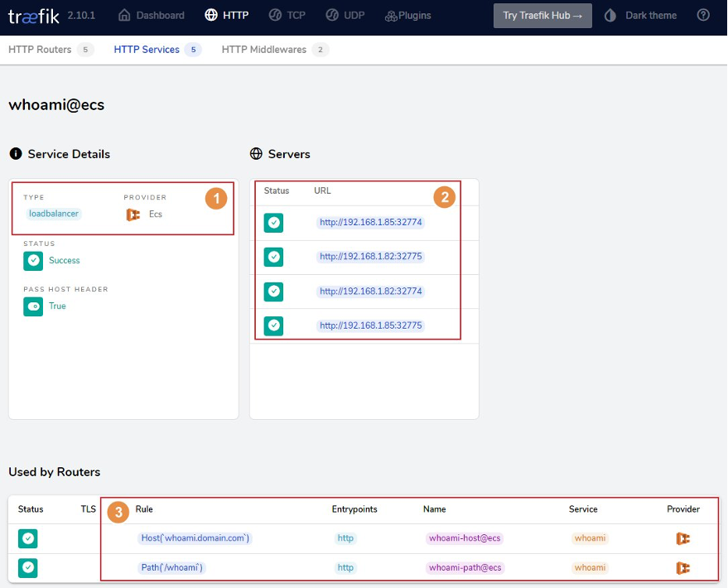This screenshot has width=728, height=588.
Task: Click the whoami service badge for whoami-path router
Action: coord(589,567)
